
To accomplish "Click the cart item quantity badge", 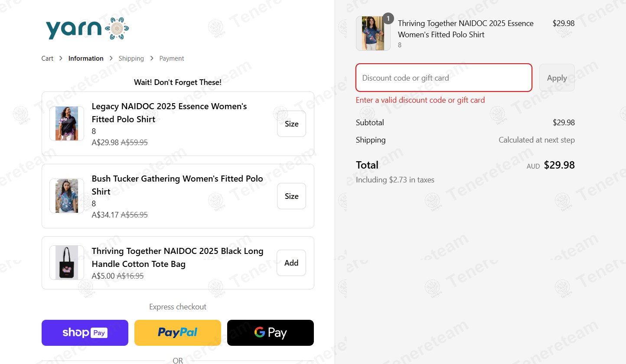I will [x=388, y=19].
